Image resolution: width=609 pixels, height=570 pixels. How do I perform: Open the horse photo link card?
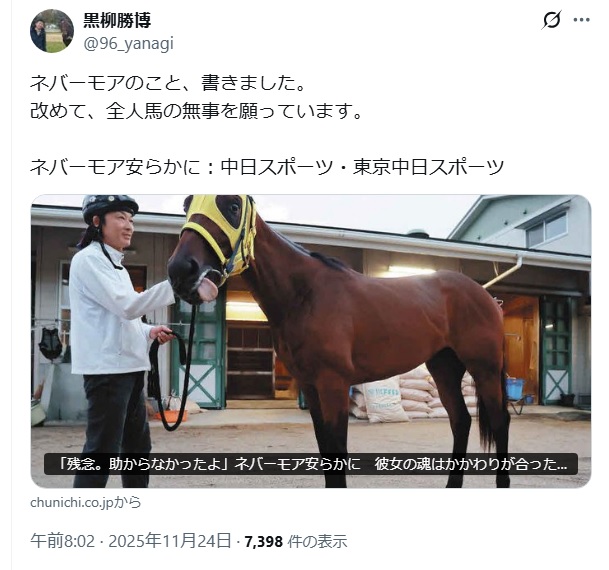tap(311, 341)
